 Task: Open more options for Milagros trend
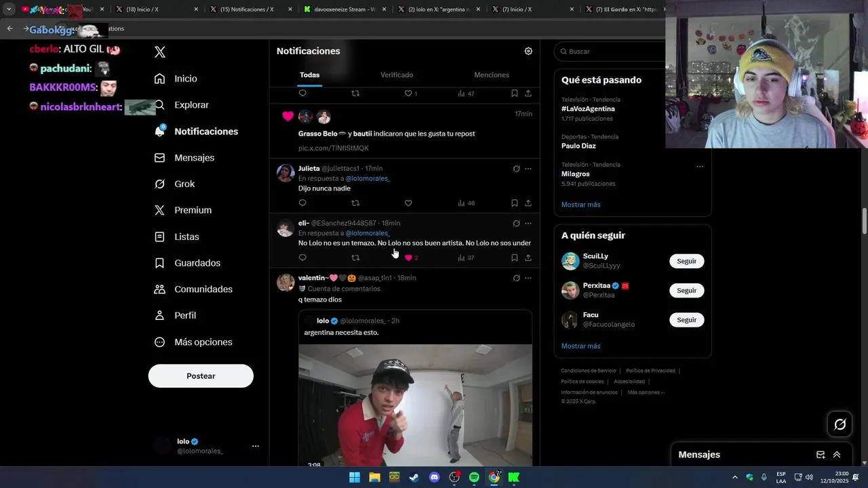700,167
